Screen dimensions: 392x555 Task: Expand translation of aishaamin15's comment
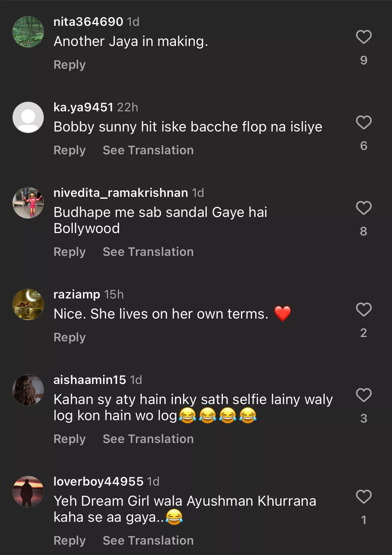point(148,439)
